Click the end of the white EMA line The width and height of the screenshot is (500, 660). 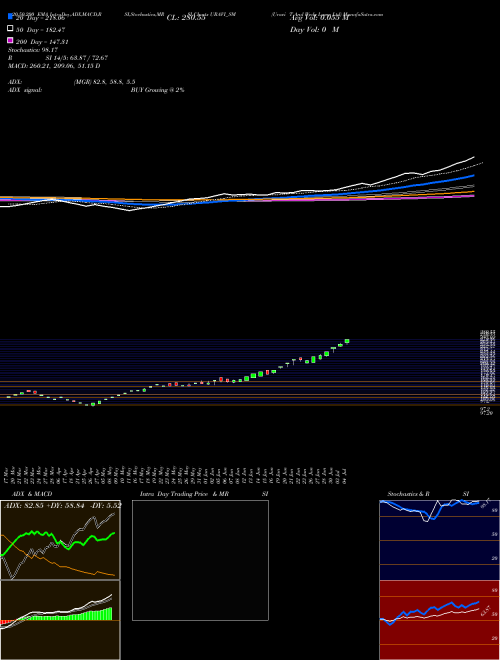[473, 157]
